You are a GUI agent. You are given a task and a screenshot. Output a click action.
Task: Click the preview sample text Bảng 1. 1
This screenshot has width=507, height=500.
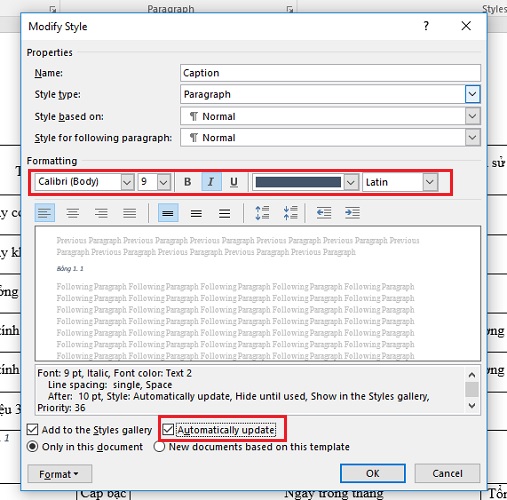coord(70,269)
